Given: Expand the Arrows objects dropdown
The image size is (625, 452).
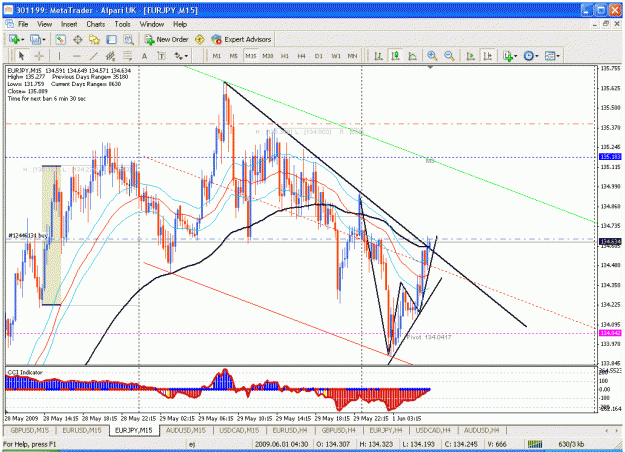Looking at the screenshot, I should point(186,56).
